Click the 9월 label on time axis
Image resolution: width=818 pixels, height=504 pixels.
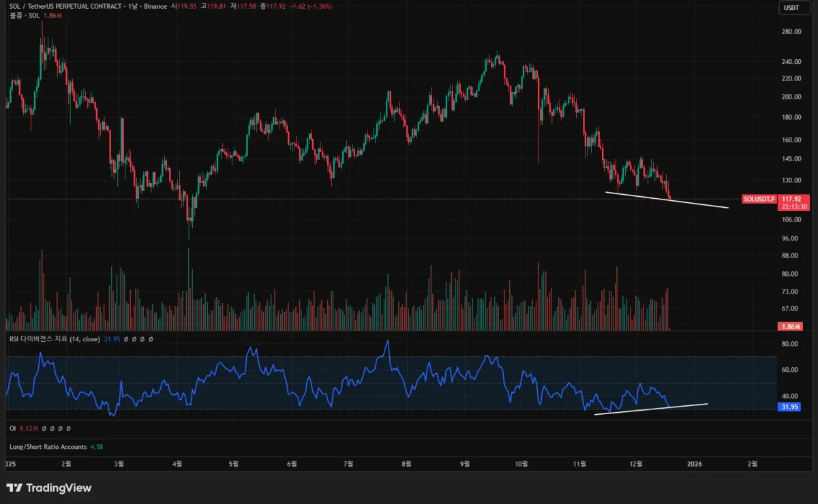465,464
